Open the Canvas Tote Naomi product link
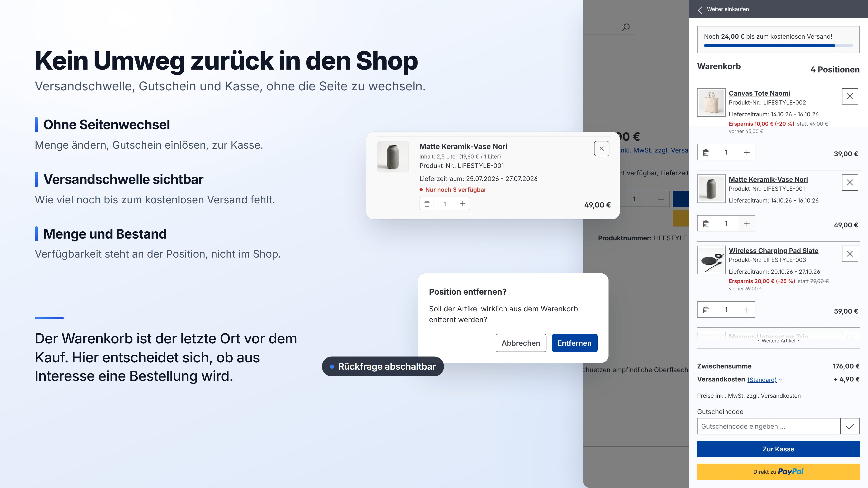Screen dimensions: 868x488 (759, 93)
